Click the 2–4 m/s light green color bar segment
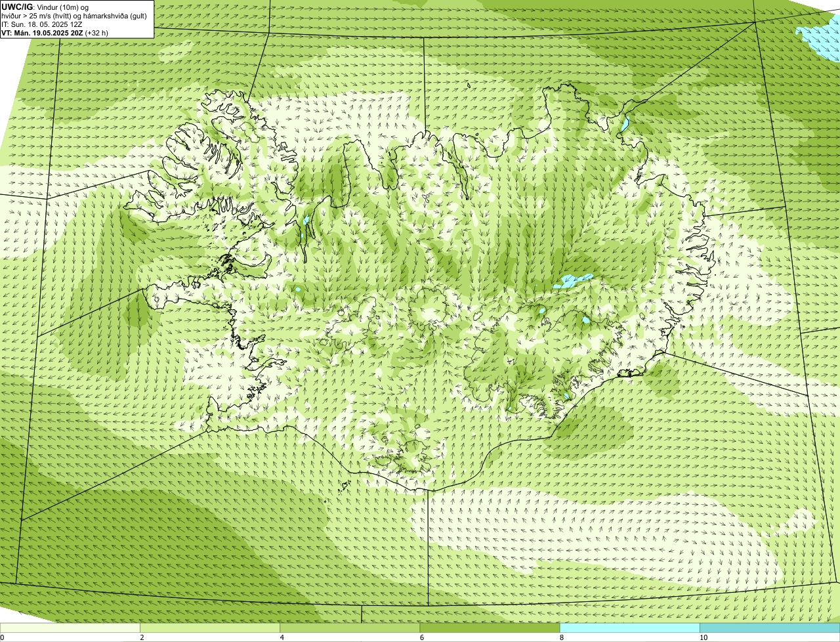 point(210,628)
